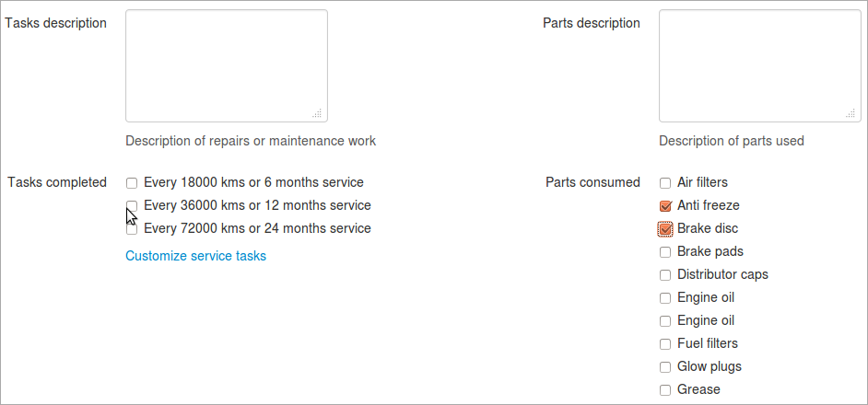Select Distributor caps in parts consumed
868x405 pixels.
click(665, 275)
